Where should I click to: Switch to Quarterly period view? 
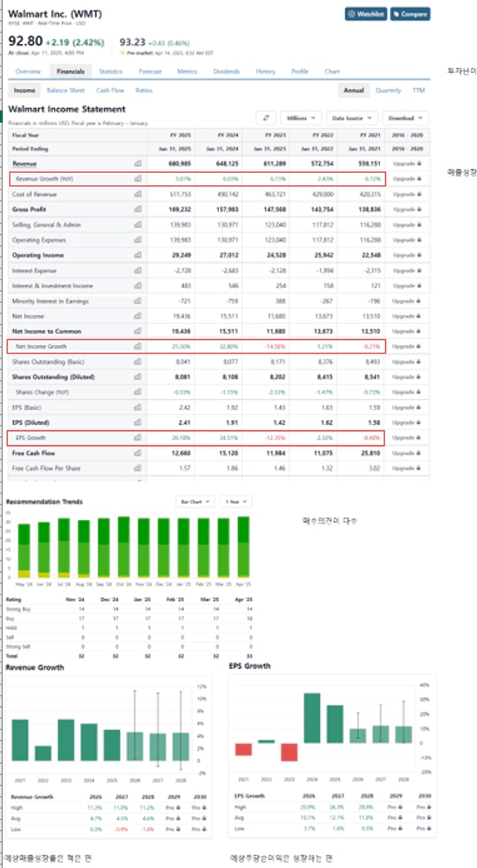click(x=388, y=90)
